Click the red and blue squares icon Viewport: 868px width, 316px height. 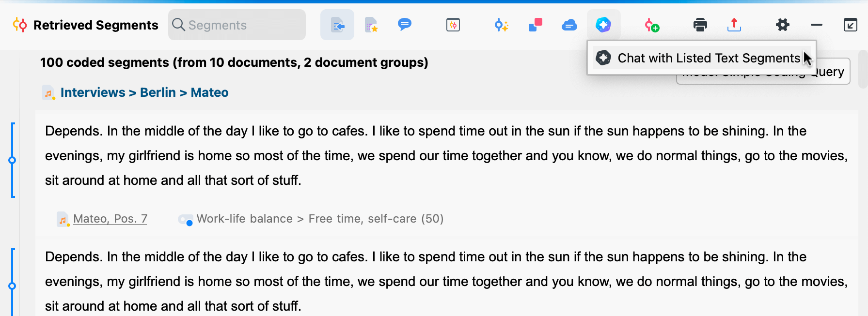click(536, 25)
